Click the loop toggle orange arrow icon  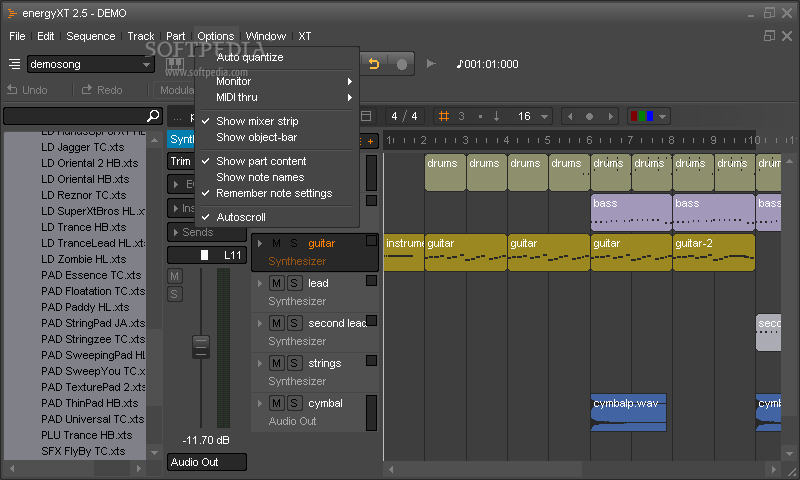point(374,64)
